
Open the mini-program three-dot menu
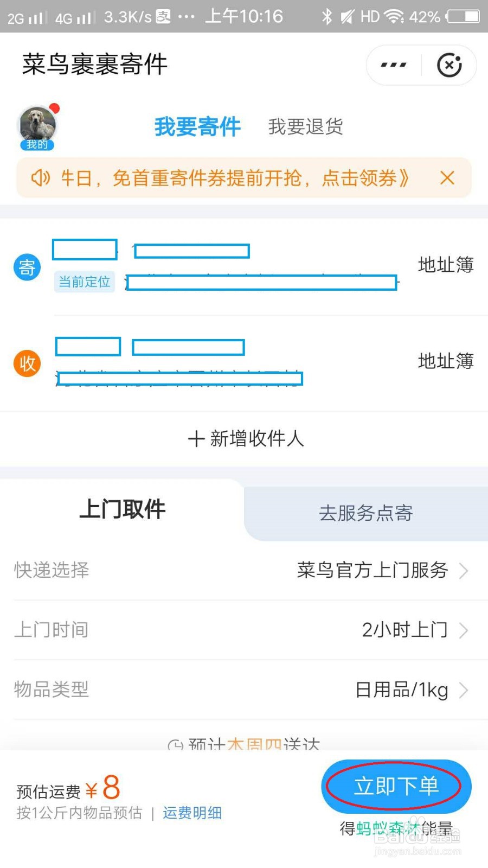coord(394,65)
